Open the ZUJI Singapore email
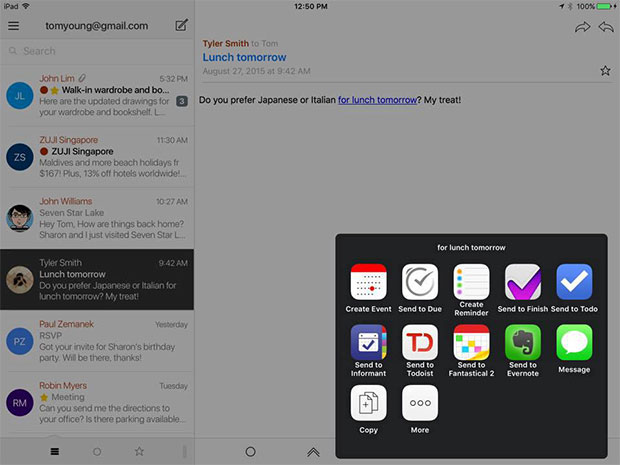The height and width of the screenshot is (465, 620). tap(97, 157)
